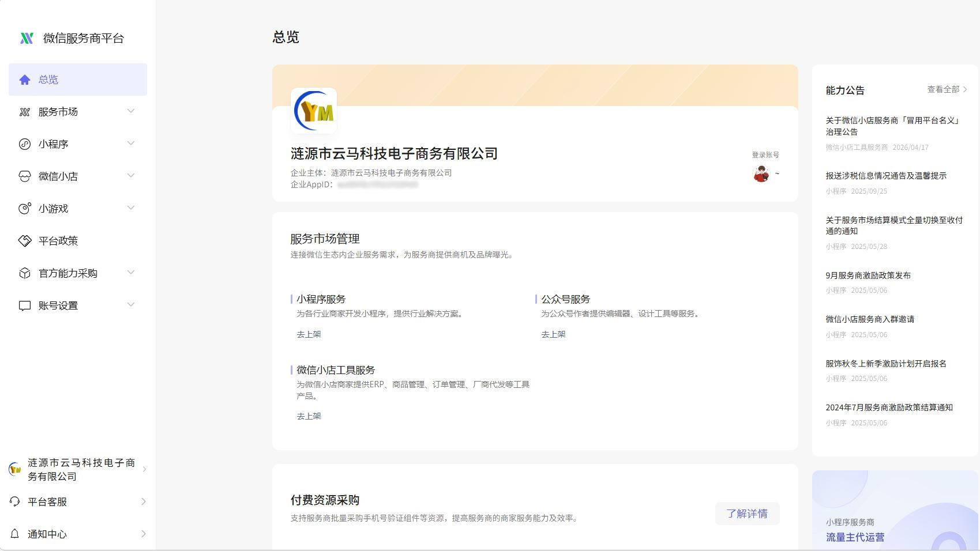Click 去上架 under 小程序服务

click(x=309, y=334)
